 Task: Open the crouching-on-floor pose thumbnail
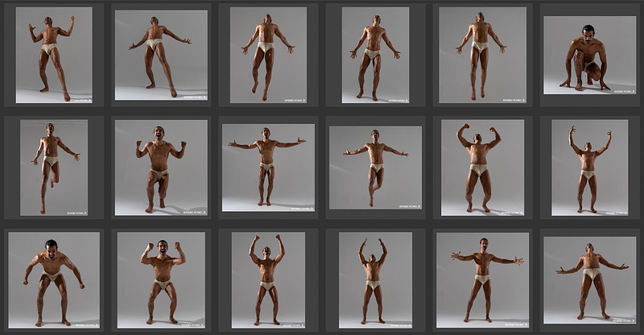click(x=589, y=55)
